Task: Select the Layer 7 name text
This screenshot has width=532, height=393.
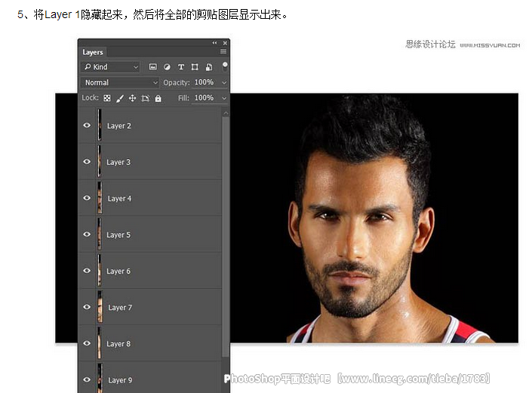Action: pos(120,308)
